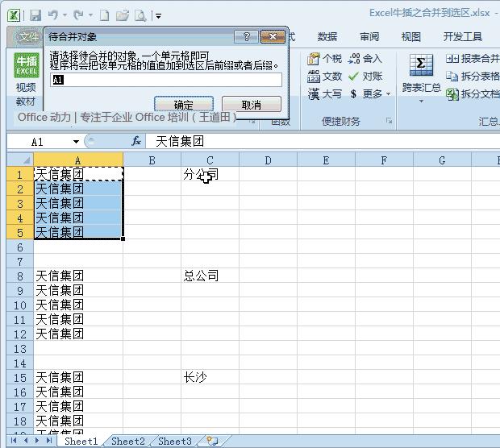The image size is (500, 448).
Task: Expand the 跨表汇总 dropdown arrow
Action: point(421,102)
